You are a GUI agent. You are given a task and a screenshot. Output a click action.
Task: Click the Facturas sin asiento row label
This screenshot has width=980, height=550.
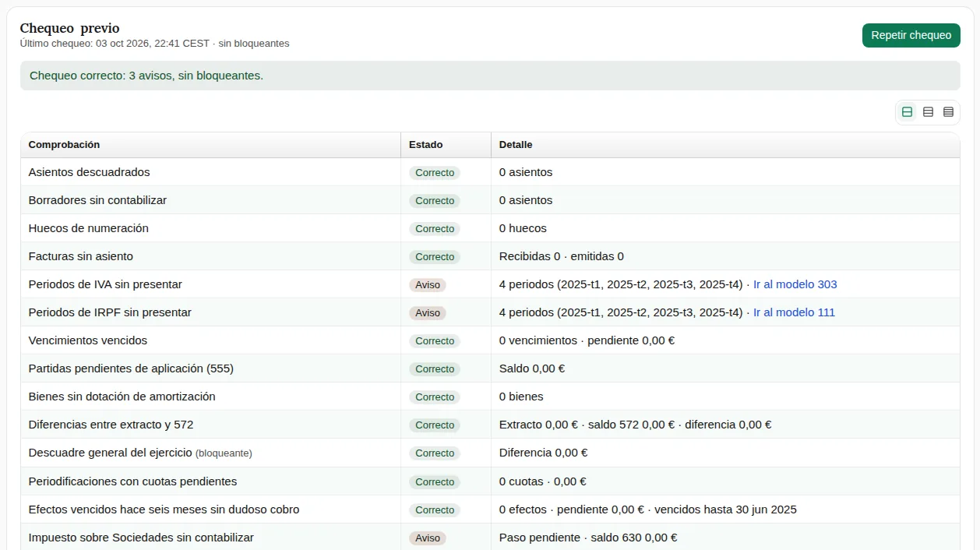click(x=81, y=256)
